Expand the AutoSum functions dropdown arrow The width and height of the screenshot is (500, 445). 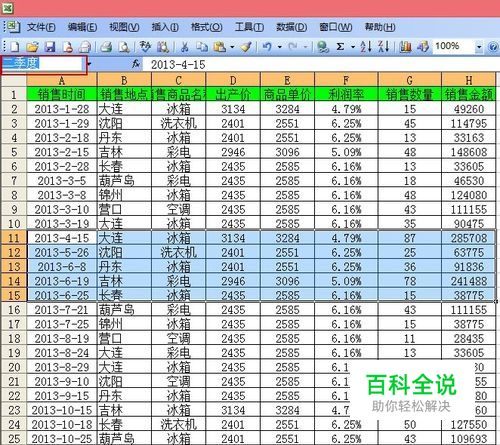[x=353, y=47]
